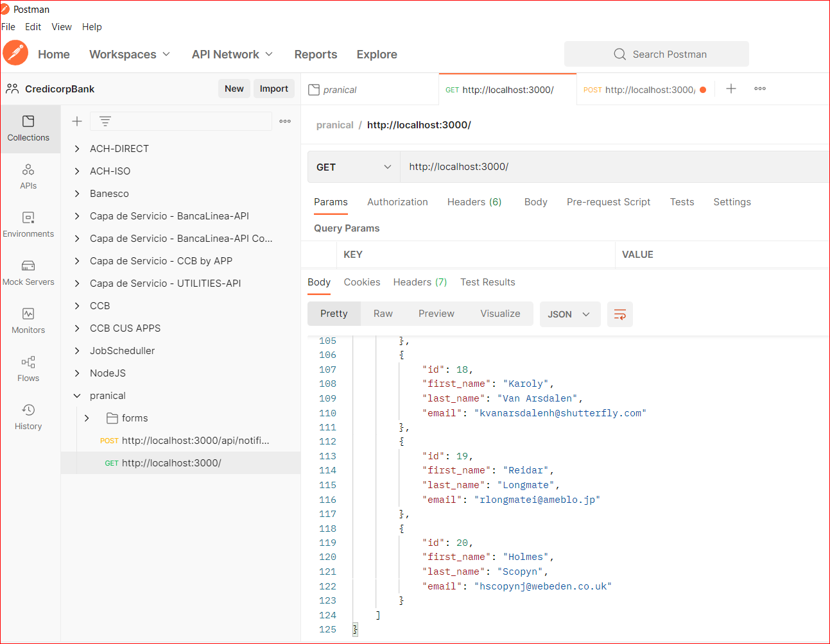This screenshot has width=830, height=644.
Task: Open the request Settings tab
Action: pos(732,202)
